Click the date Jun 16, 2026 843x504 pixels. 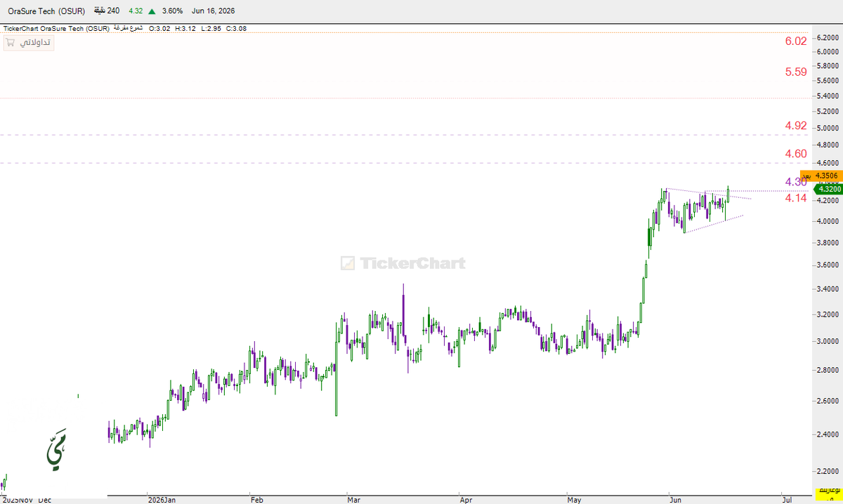(213, 11)
